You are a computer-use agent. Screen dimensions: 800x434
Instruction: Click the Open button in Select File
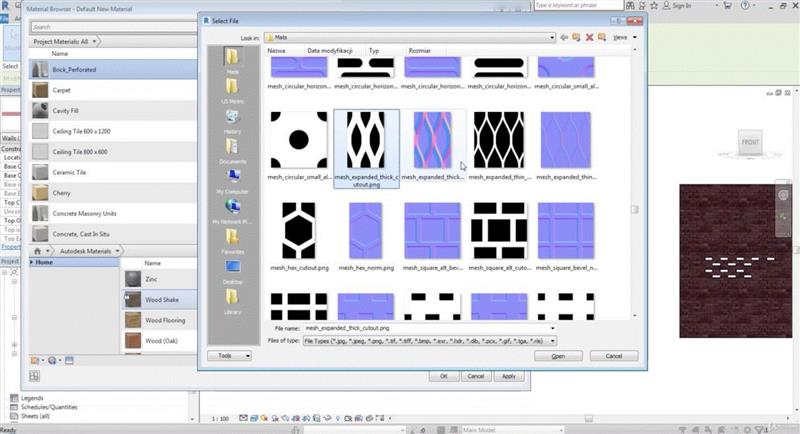(x=558, y=356)
